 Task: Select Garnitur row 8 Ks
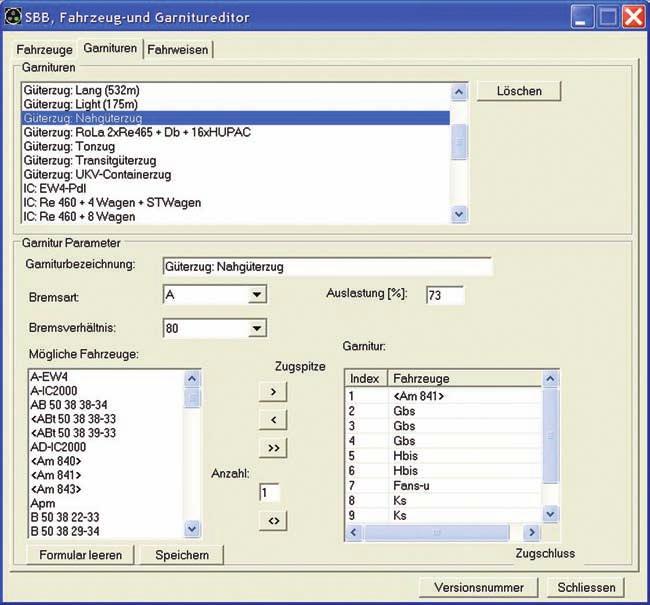[x=444, y=501]
